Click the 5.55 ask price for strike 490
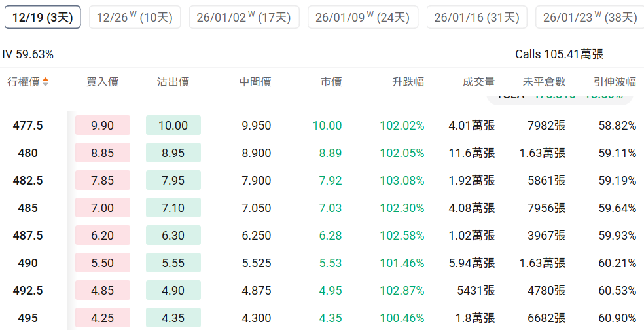Image resolution: width=644 pixels, height=330 pixels. tap(173, 263)
